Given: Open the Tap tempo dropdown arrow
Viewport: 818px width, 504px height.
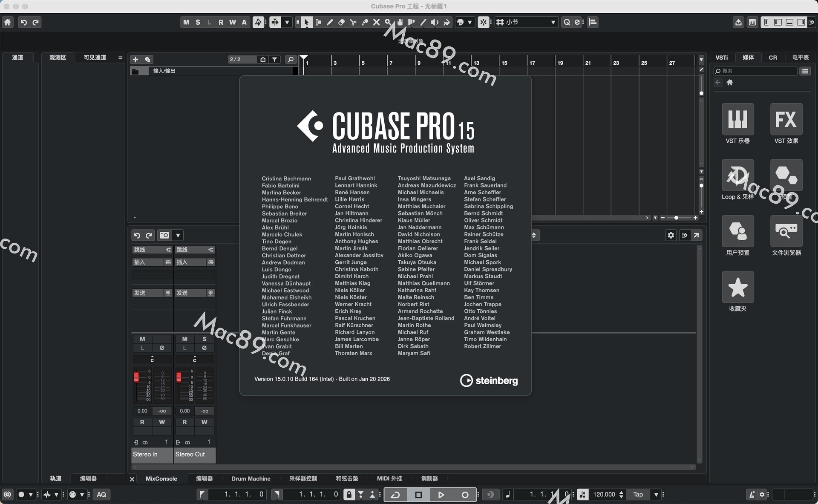Looking at the screenshot, I should 656,494.
